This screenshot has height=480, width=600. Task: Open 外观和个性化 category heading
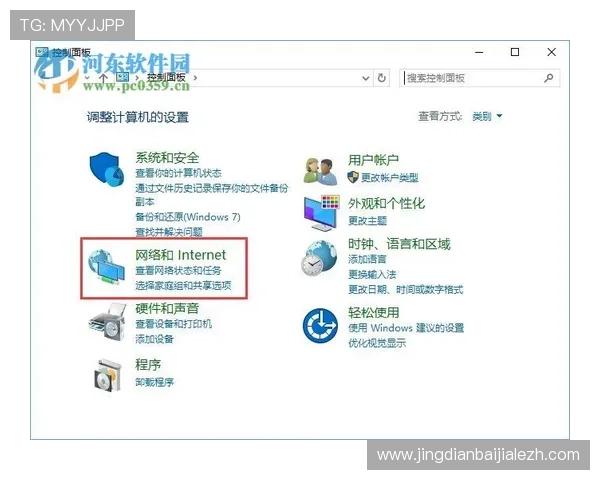(x=386, y=203)
